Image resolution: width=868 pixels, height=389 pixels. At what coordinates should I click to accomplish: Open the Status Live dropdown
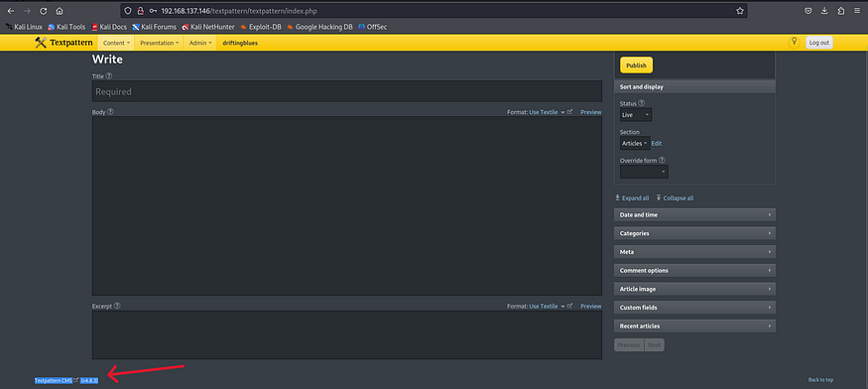[636, 115]
